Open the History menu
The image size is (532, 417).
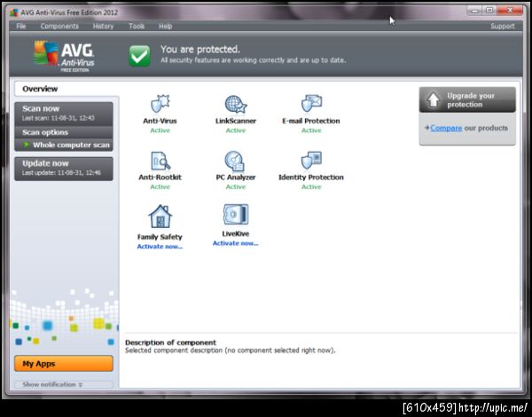(x=103, y=26)
